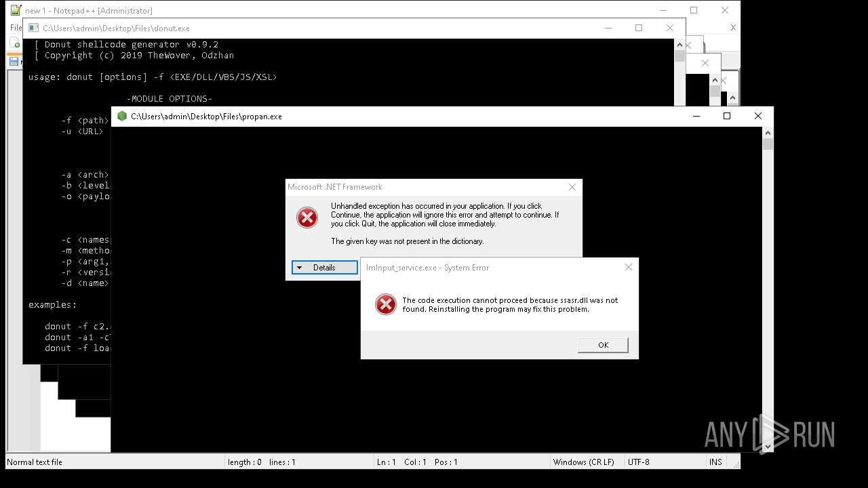Minimize the donut.exe console window
Image resolution: width=868 pixels, height=488 pixels.
[x=608, y=28]
